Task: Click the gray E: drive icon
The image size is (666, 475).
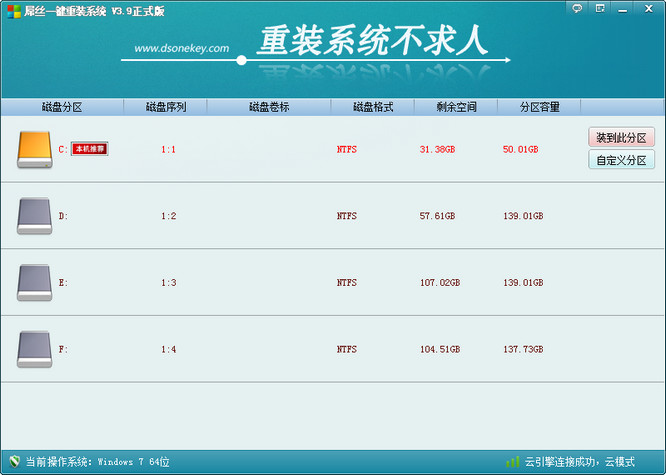Action: click(x=34, y=282)
